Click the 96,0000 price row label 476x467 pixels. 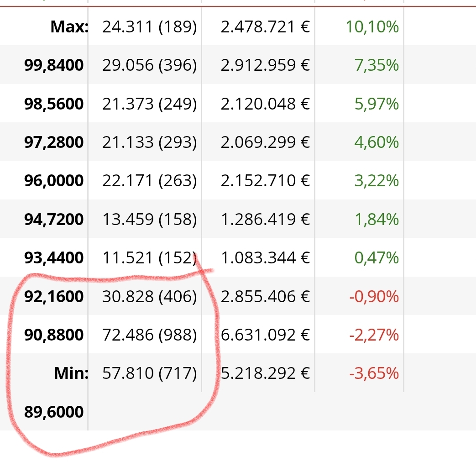54,181
